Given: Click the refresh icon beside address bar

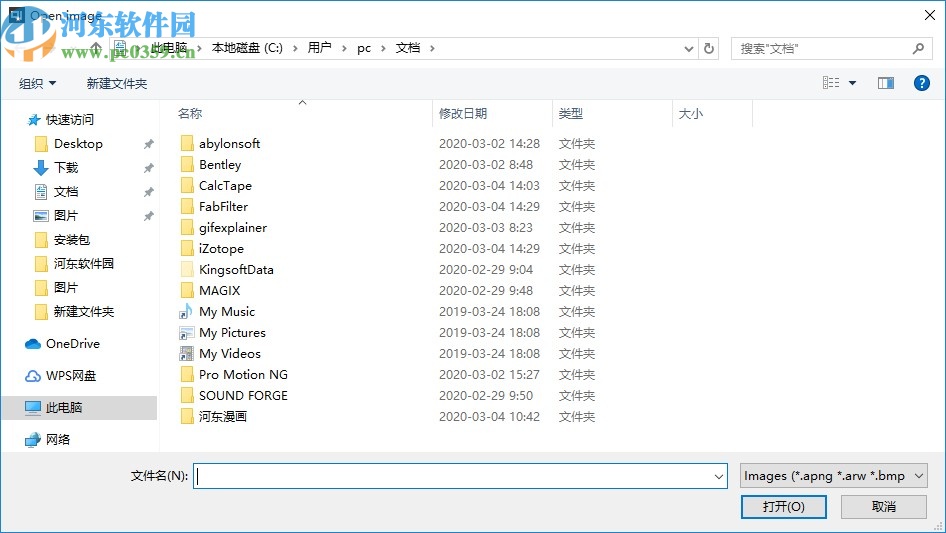Looking at the screenshot, I should click(709, 48).
